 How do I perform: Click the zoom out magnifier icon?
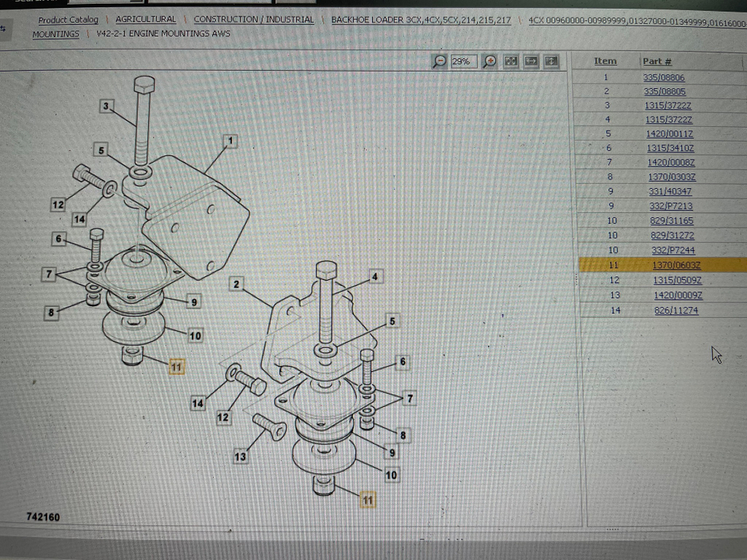(440, 61)
